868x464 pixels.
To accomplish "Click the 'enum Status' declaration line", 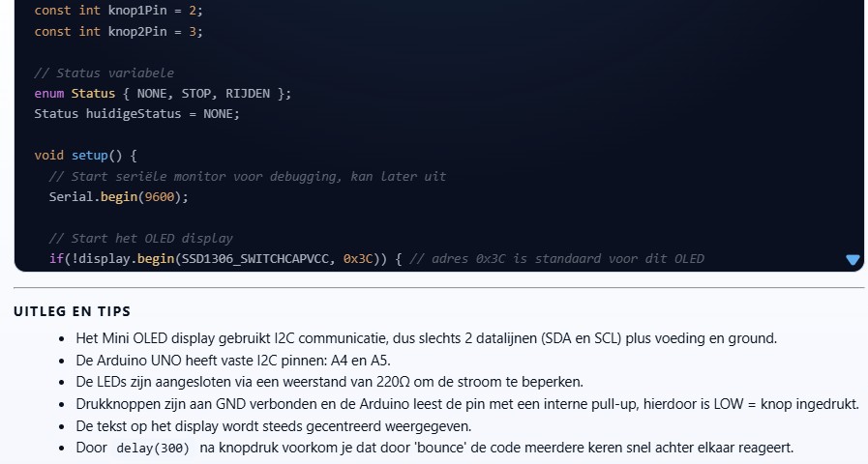I will tap(162, 93).
